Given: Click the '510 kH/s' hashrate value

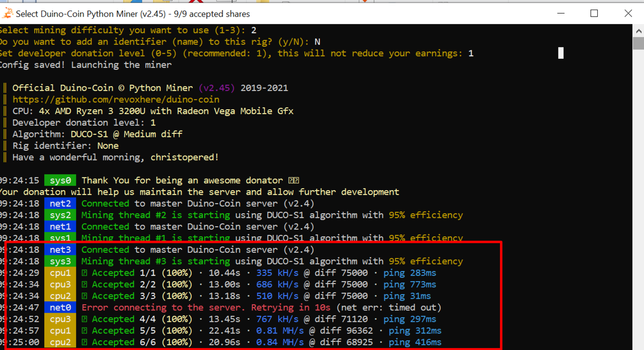Looking at the screenshot, I should click(278, 296).
